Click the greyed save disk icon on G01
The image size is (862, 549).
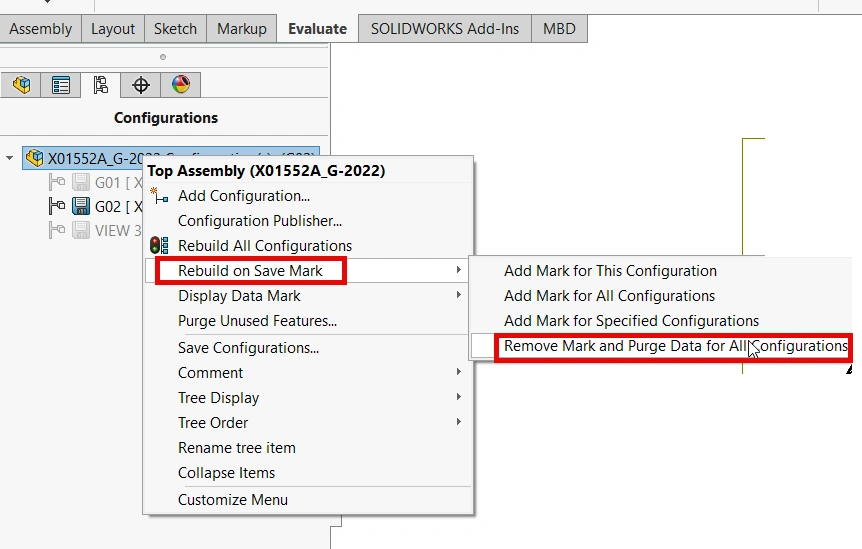(81, 182)
